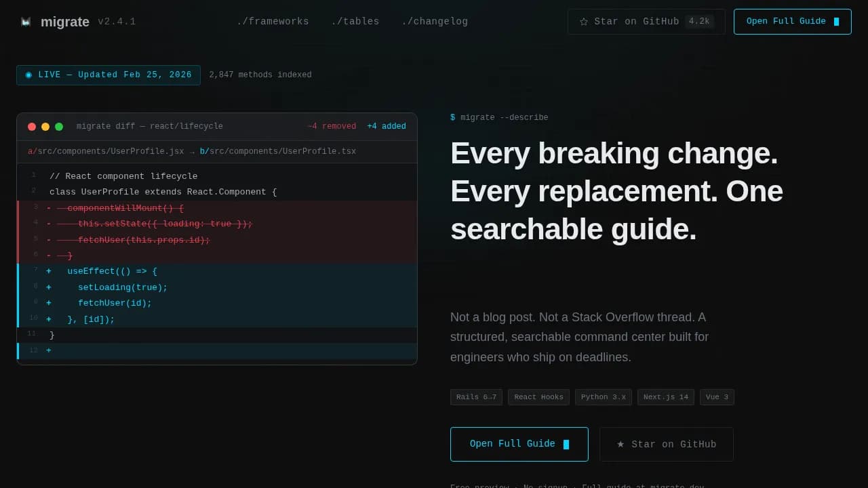Click the 4.2k star count badge
The image size is (868, 488).
pos(699,21)
